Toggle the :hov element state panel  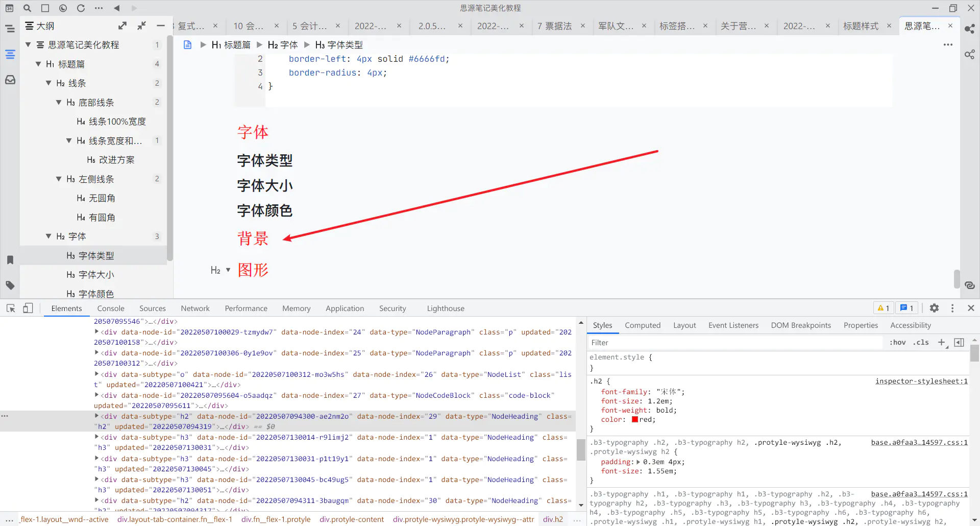coord(897,342)
